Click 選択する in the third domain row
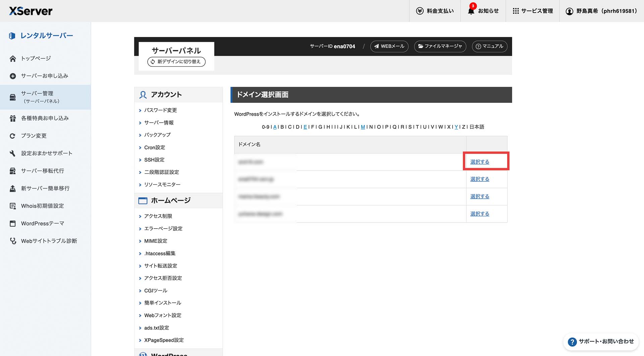The width and height of the screenshot is (644, 356). 480,197
